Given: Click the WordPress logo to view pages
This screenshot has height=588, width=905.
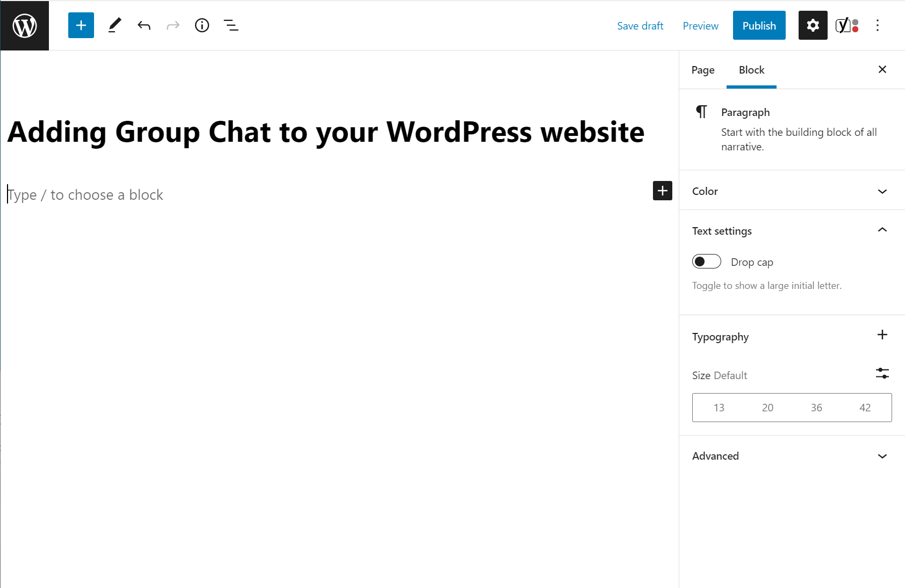Looking at the screenshot, I should (25, 25).
